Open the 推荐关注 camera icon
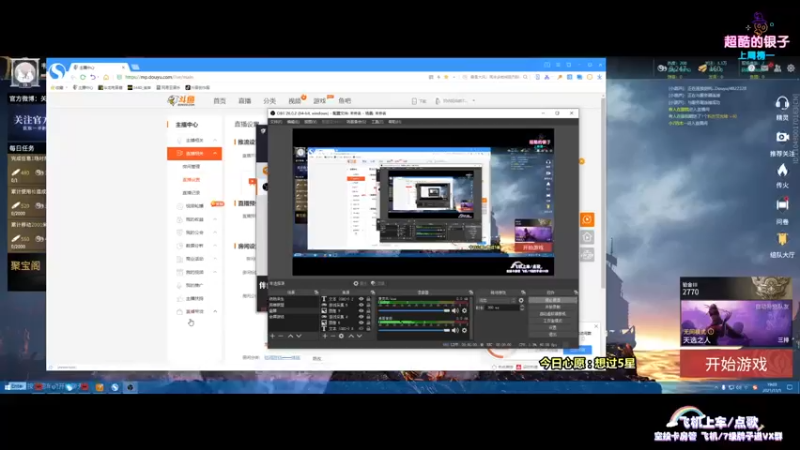 click(x=782, y=137)
